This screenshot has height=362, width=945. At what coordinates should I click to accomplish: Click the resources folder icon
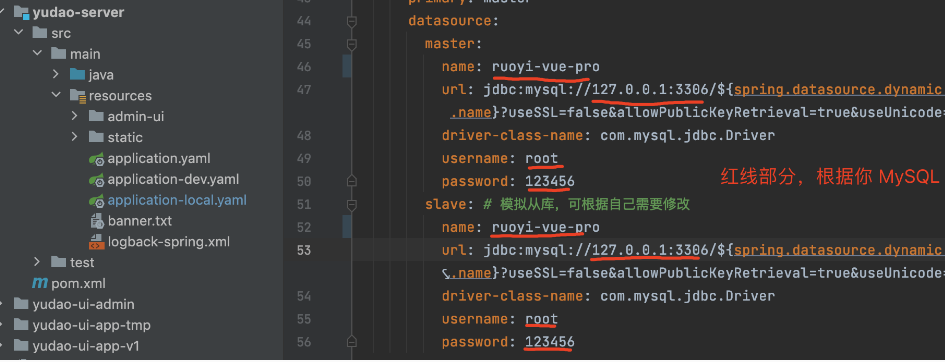coord(77,95)
